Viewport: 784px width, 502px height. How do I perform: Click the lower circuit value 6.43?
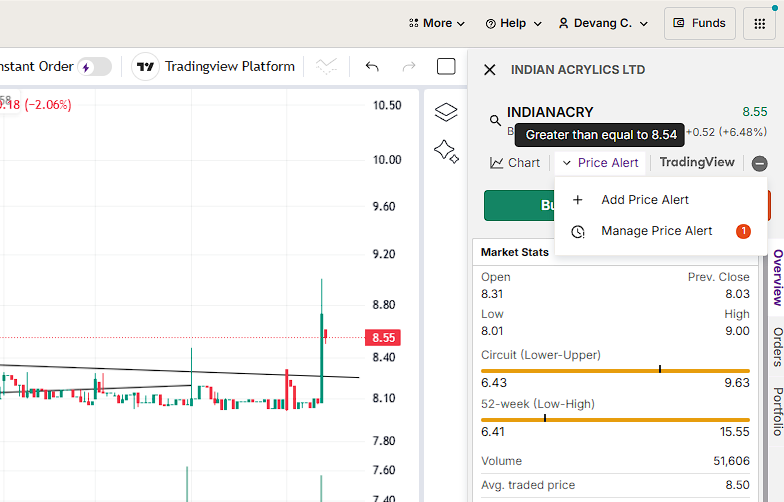click(x=494, y=383)
